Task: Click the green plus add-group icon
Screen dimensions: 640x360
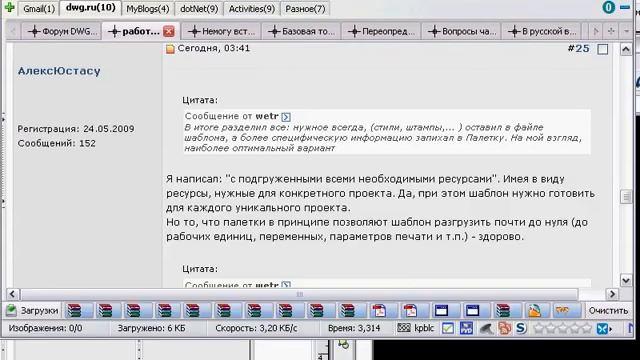Action: (x=9, y=7)
